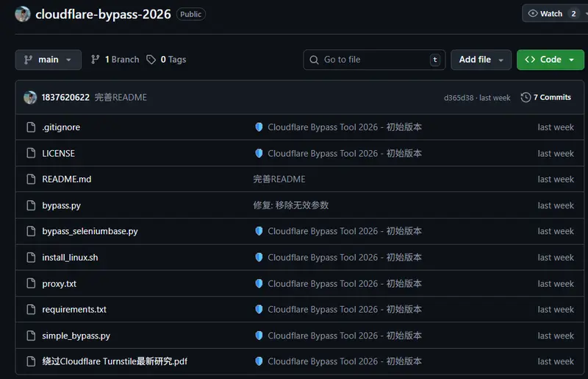Open the bypass.py file
Image resolution: width=588 pixels, height=379 pixels.
(61, 205)
